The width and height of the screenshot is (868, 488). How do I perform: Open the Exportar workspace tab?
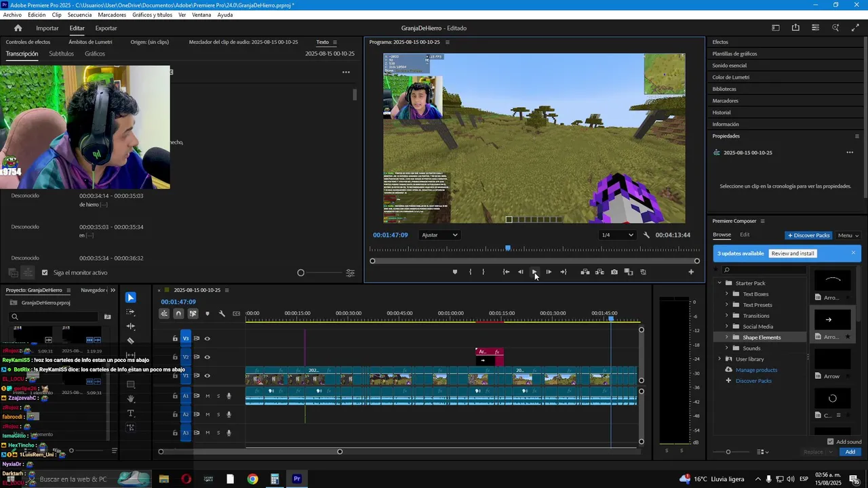106,28
